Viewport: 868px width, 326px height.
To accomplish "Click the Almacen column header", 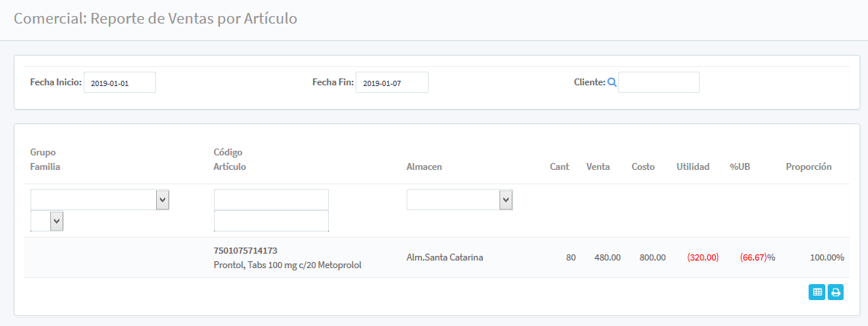I will 424,167.
